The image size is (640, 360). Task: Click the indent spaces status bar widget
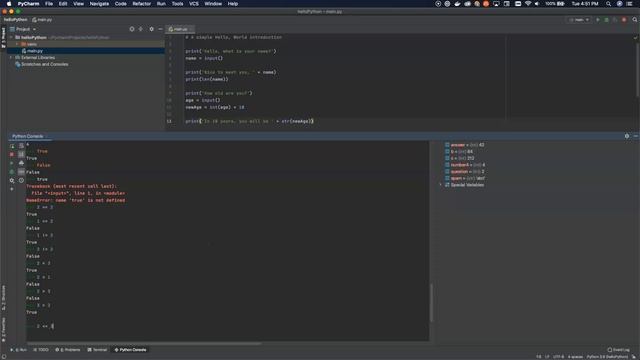(575, 357)
